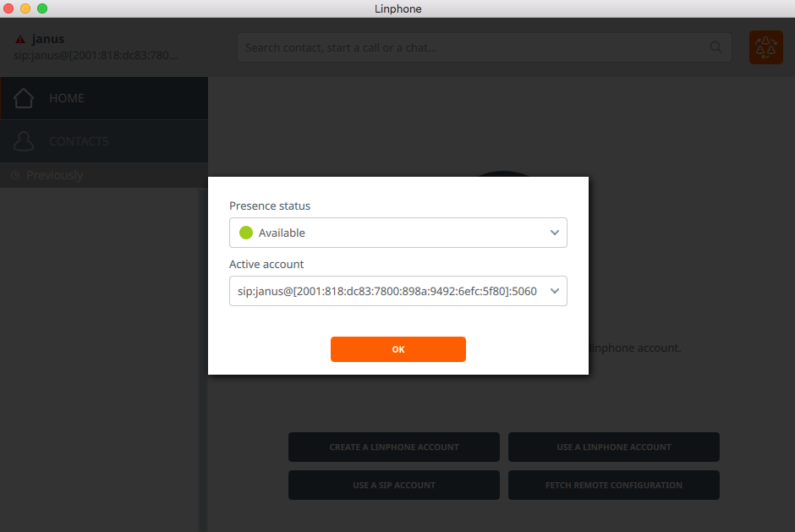
Task: Click the janus account name header
Action: click(x=47, y=39)
